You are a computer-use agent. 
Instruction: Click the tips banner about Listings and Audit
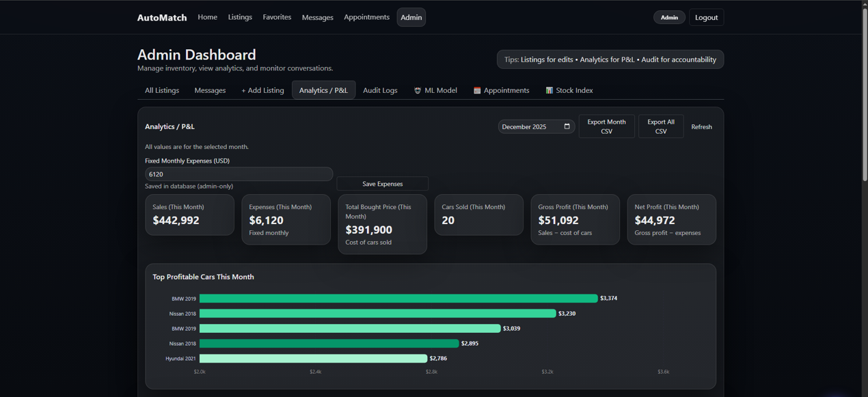610,59
